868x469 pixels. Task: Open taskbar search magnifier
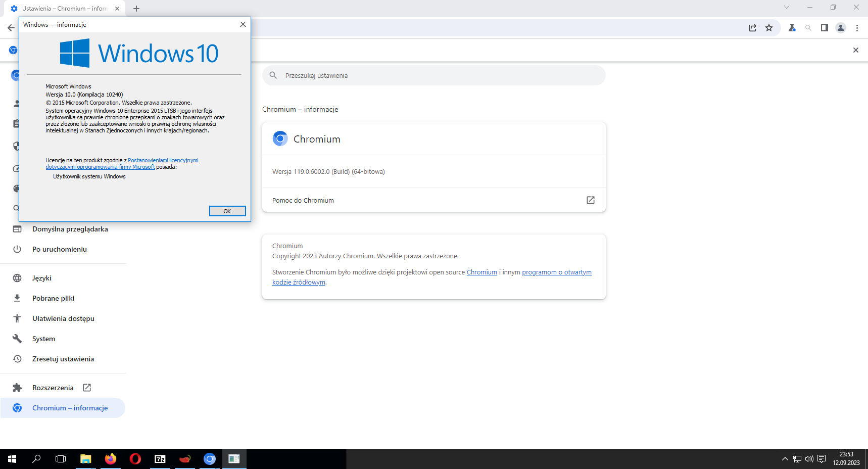pos(36,459)
